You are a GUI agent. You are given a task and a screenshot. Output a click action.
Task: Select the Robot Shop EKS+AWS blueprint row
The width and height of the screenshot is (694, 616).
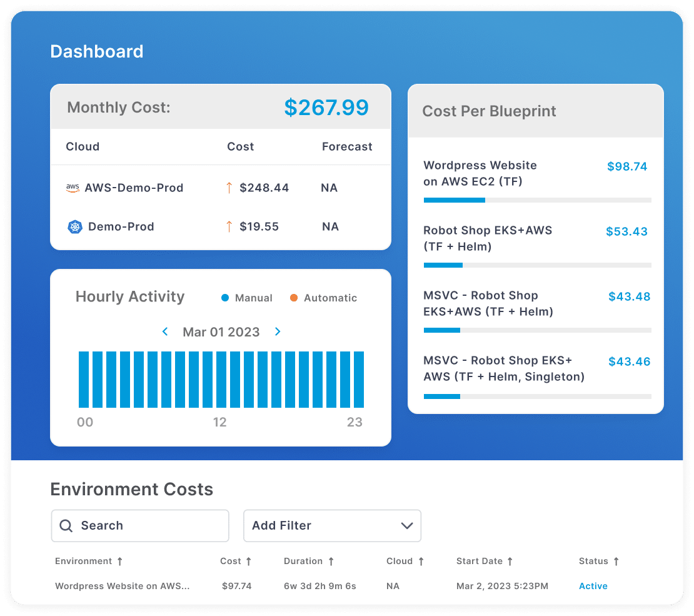pyautogui.click(x=488, y=238)
